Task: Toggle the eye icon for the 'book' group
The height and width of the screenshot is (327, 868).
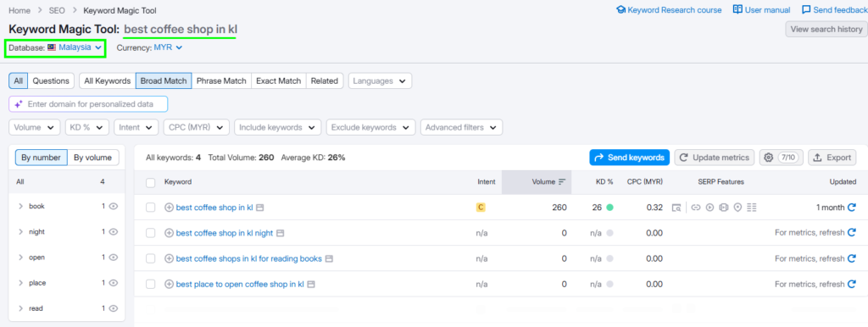Action: (x=114, y=206)
